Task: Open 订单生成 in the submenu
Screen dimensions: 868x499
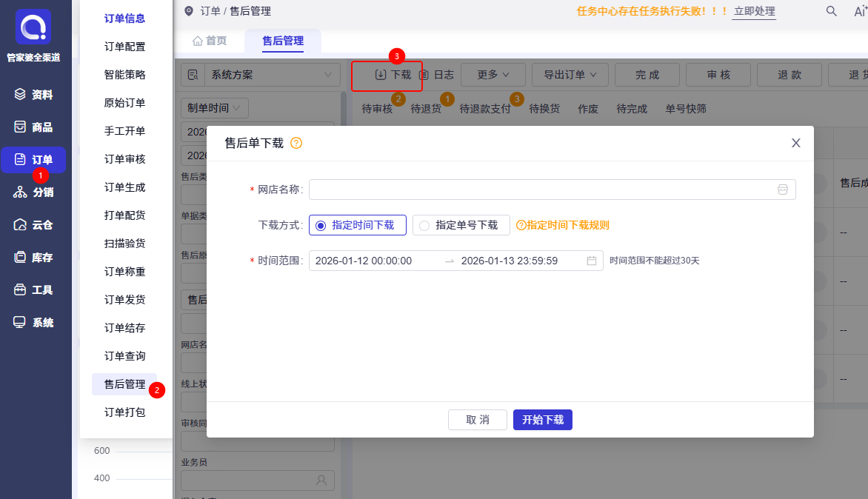Action: pos(124,187)
